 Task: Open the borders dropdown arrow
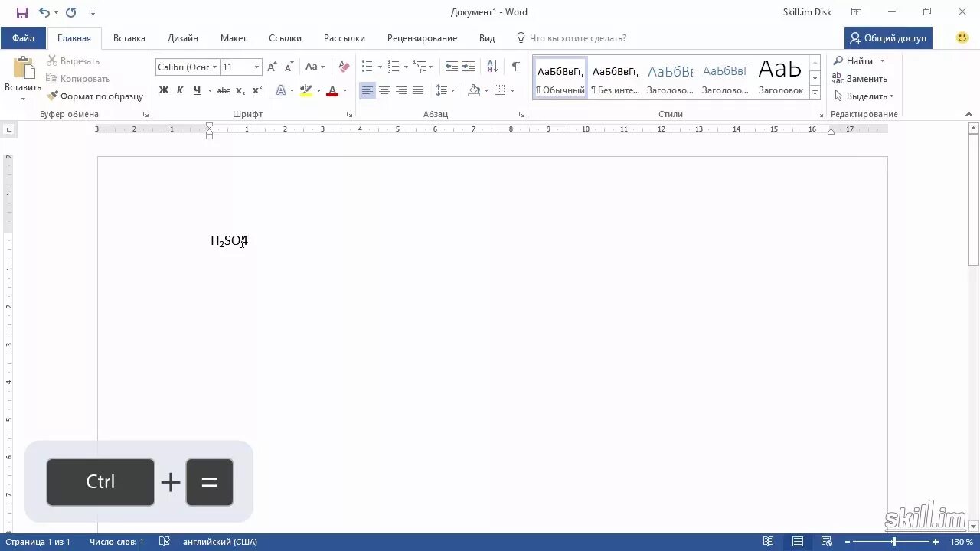[513, 90]
